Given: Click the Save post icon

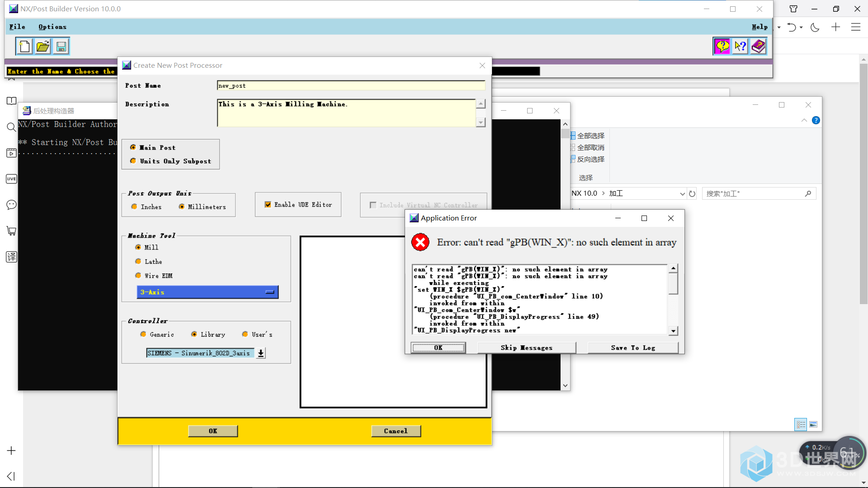Looking at the screenshot, I should click(x=61, y=47).
